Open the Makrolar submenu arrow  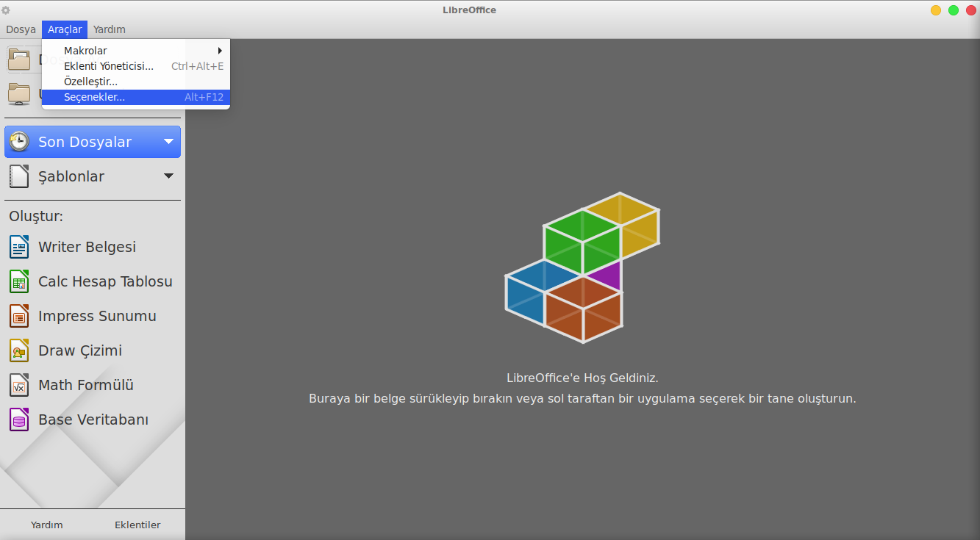click(220, 51)
